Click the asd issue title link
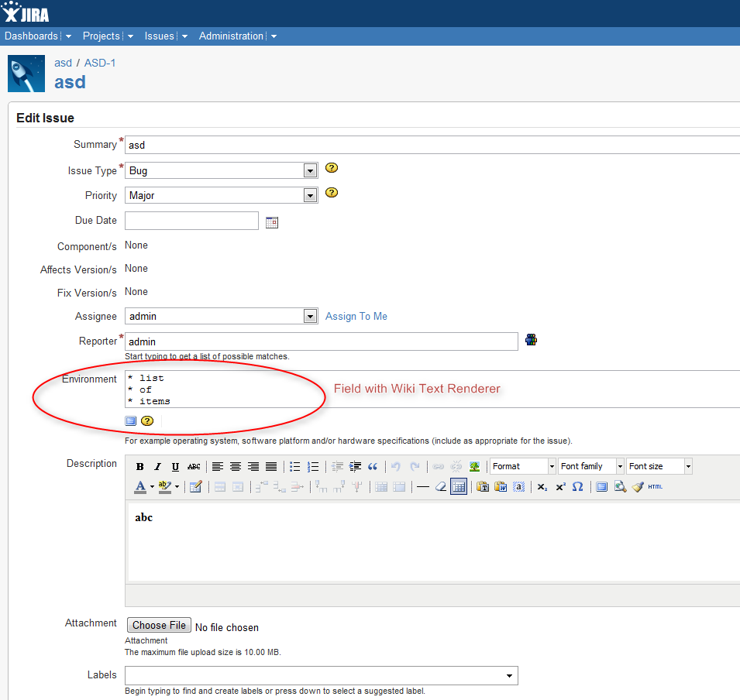Image resolution: width=740 pixels, height=700 pixels. tap(70, 82)
